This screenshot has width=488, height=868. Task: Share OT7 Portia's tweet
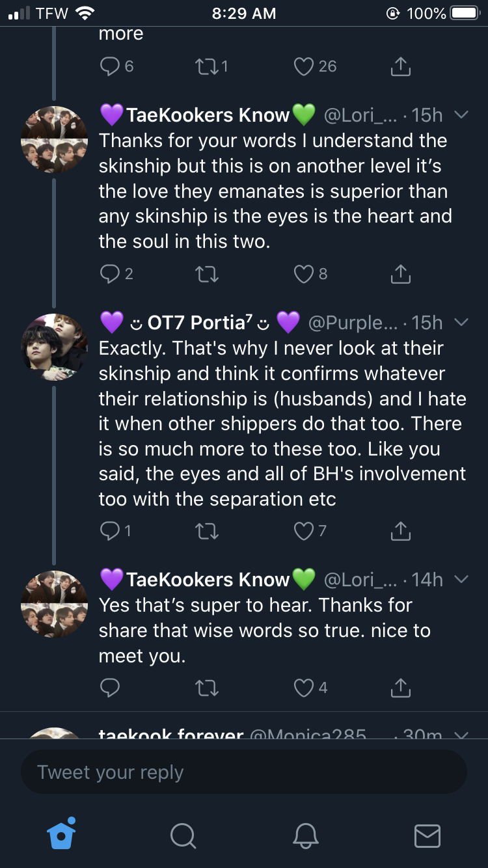point(400,532)
